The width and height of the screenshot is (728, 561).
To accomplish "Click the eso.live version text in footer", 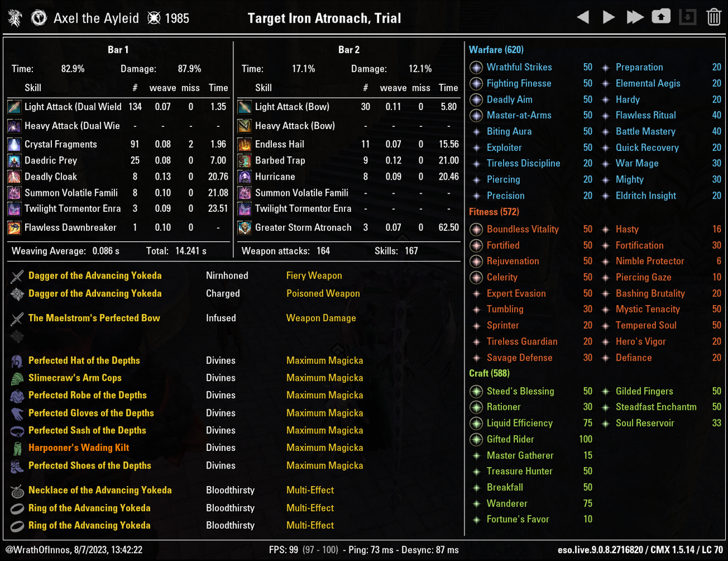I will 640,550.
